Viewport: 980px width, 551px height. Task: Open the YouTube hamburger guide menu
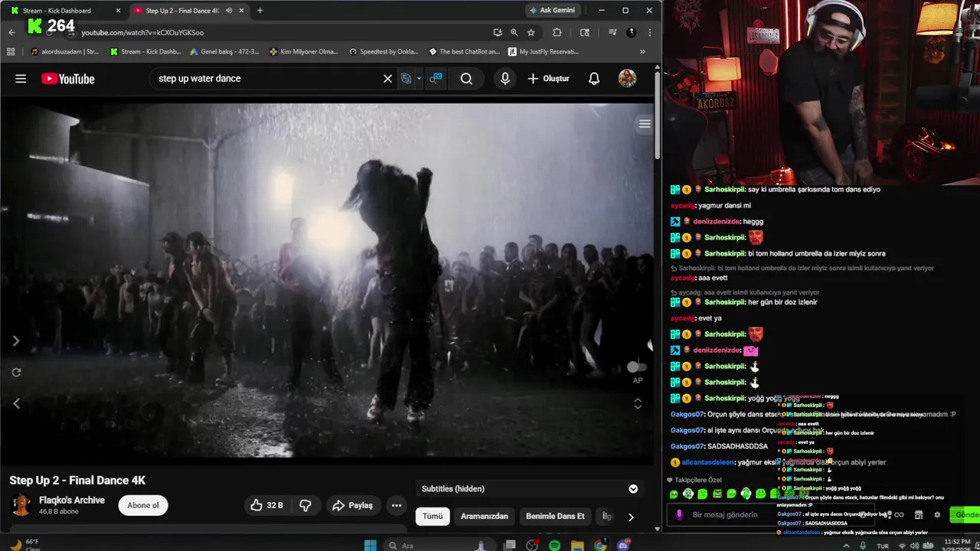tap(21, 79)
